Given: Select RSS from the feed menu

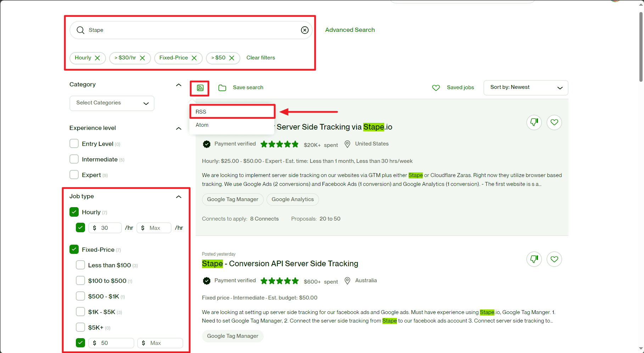Looking at the screenshot, I should (x=232, y=112).
